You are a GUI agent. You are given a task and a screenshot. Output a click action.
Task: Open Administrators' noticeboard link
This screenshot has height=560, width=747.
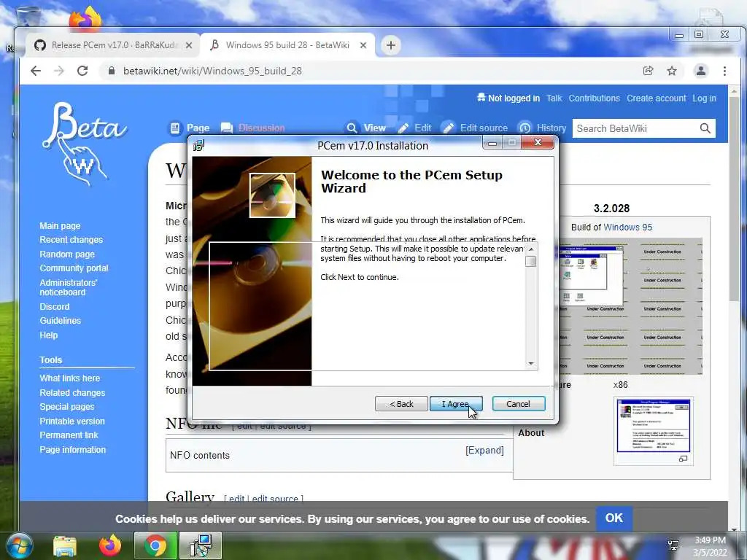pos(68,287)
